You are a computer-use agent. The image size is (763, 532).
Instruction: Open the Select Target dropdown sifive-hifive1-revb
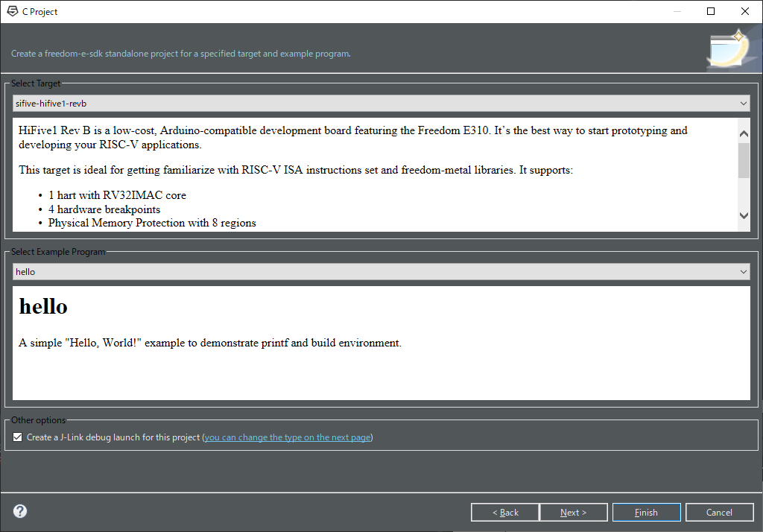[x=381, y=103]
